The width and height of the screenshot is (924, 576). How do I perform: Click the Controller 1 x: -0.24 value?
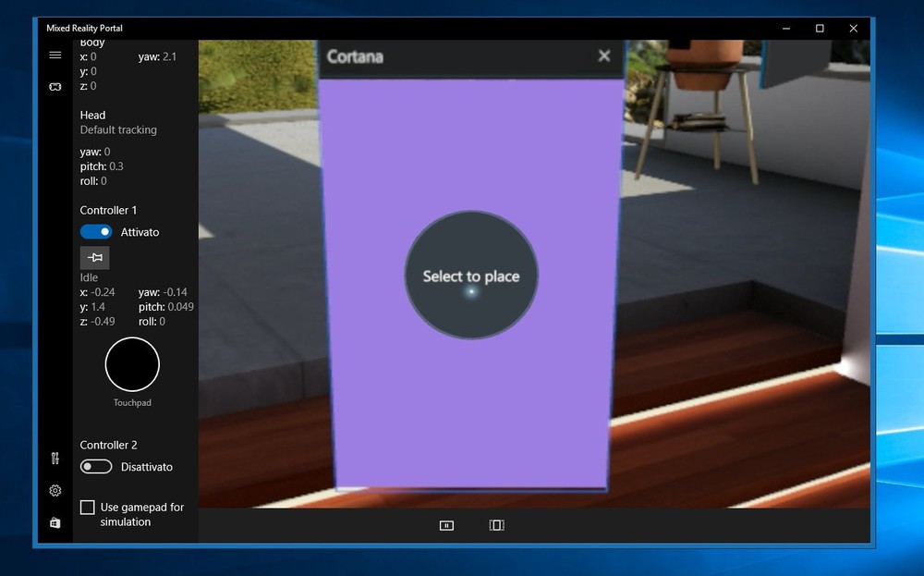[x=97, y=292]
